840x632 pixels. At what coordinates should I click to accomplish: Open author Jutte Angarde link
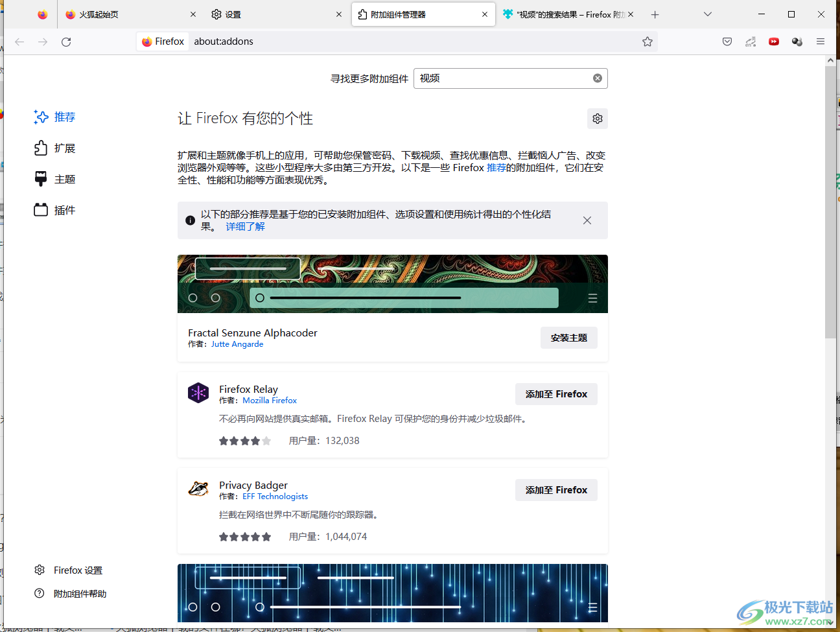pyautogui.click(x=237, y=344)
